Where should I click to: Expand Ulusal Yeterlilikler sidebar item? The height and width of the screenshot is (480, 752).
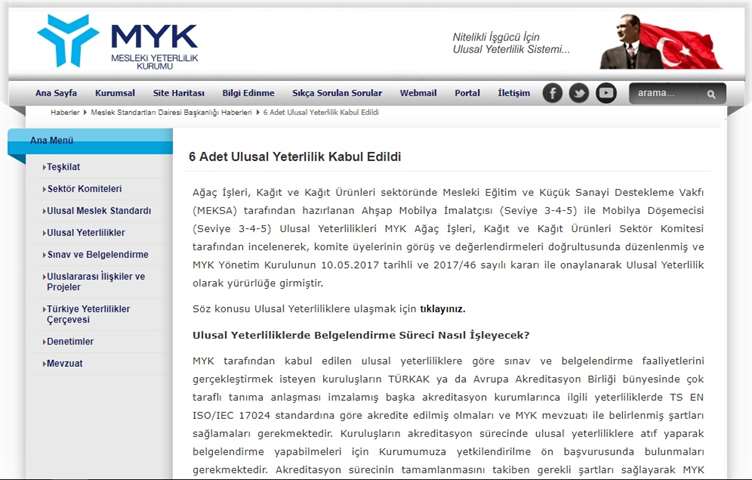pos(84,233)
